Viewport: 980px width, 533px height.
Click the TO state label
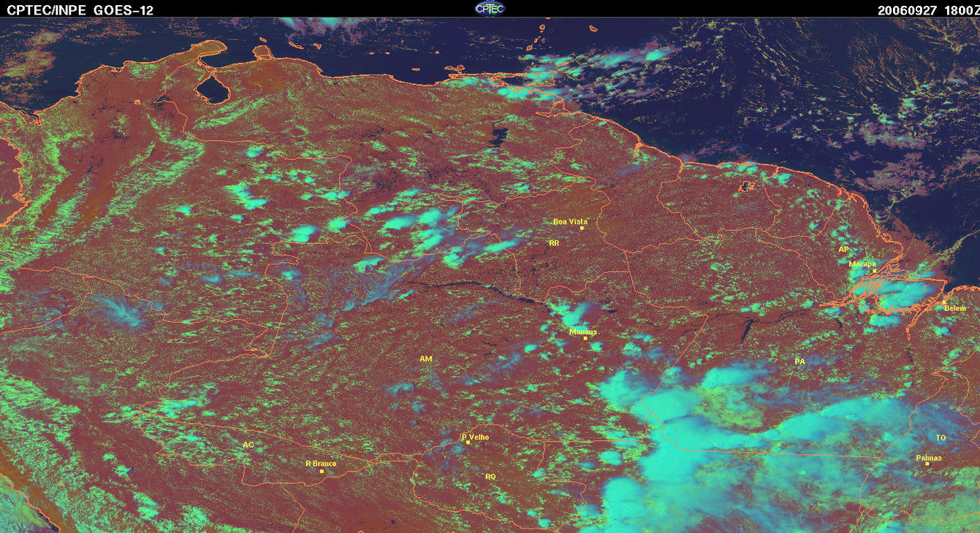(x=941, y=438)
